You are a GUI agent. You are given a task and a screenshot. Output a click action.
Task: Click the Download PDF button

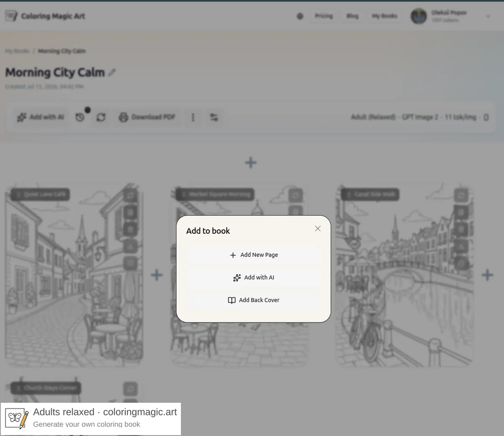coord(147,117)
